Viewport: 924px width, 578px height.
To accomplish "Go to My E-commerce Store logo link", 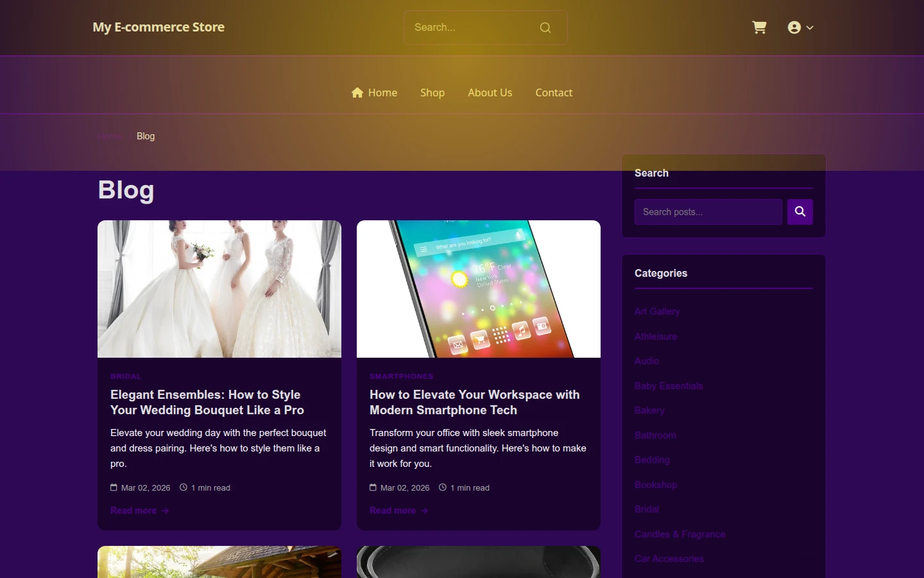I will 158,27.
